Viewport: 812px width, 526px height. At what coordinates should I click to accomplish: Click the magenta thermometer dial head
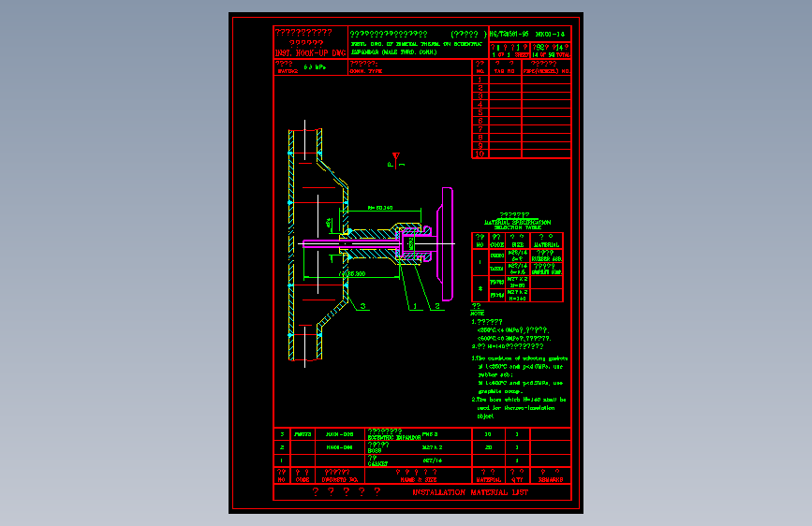coord(447,244)
